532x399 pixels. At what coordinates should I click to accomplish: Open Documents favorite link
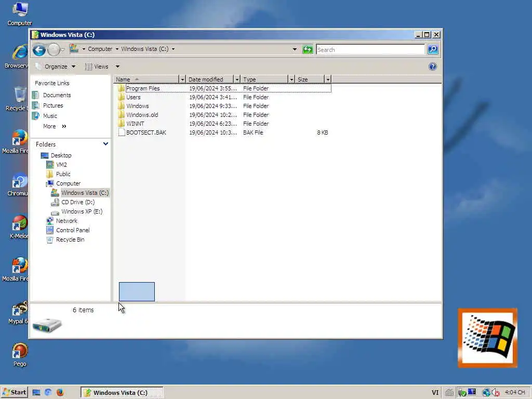(57, 95)
